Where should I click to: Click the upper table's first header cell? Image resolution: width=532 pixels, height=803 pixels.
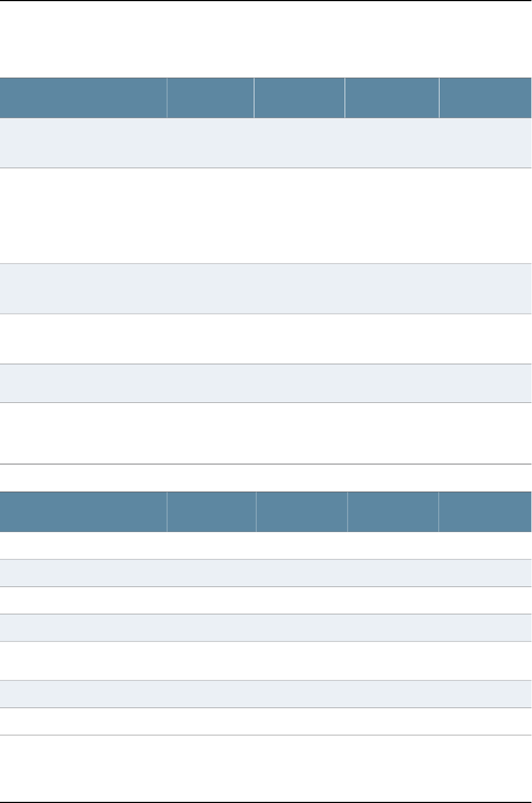click(83, 98)
